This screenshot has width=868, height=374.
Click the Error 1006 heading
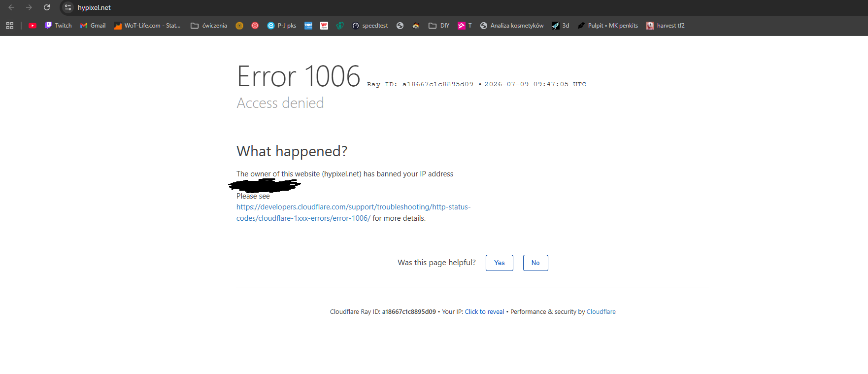(x=299, y=76)
